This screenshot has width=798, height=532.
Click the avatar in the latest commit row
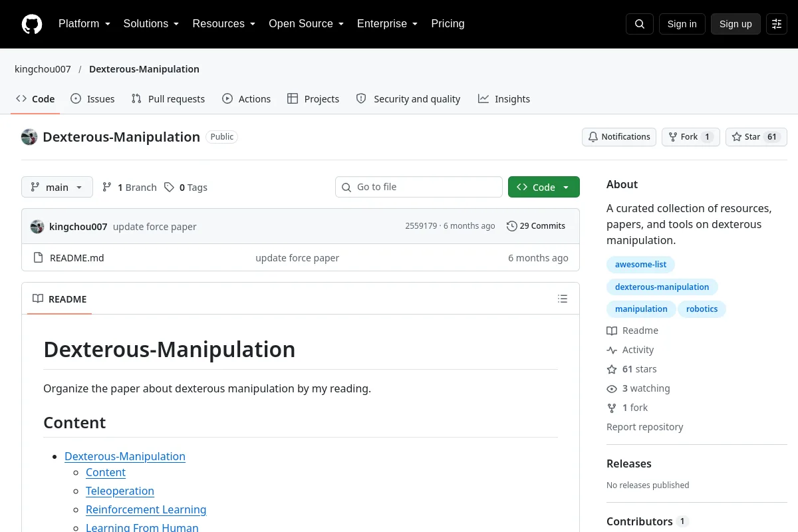[x=37, y=226]
